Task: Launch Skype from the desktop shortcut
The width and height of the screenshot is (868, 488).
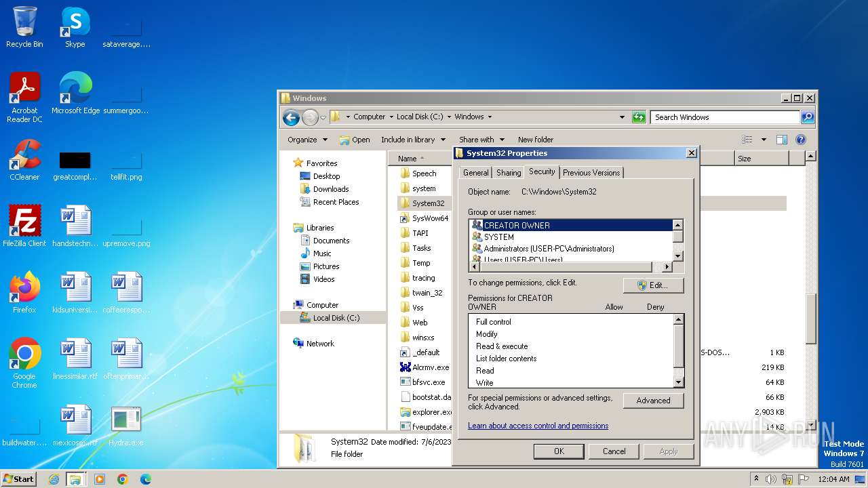Action: tap(75, 27)
